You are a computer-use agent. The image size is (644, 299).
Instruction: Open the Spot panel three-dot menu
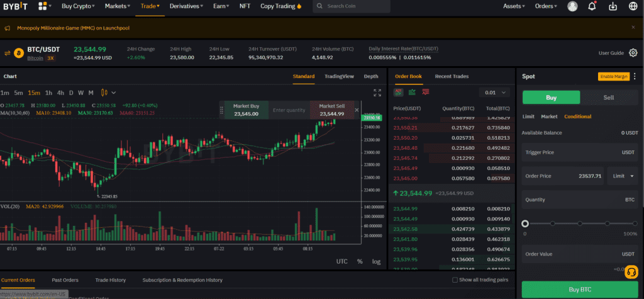tap(635, 76)
